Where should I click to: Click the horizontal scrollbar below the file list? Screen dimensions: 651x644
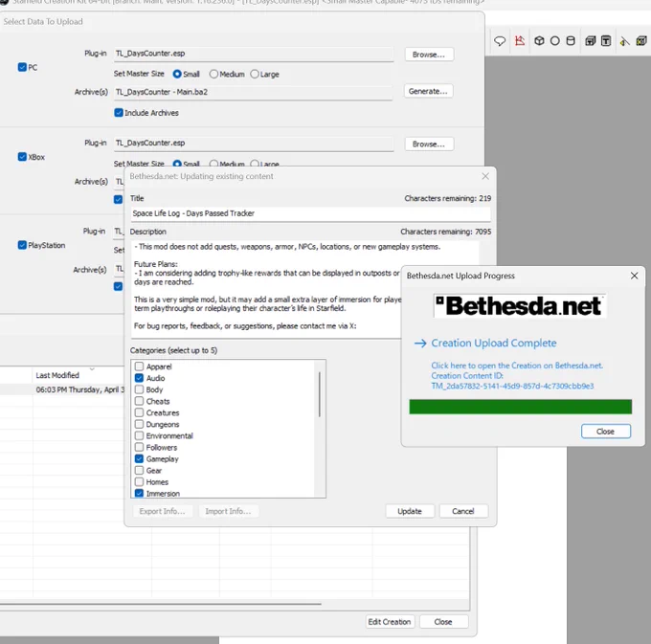coord(160,604)
